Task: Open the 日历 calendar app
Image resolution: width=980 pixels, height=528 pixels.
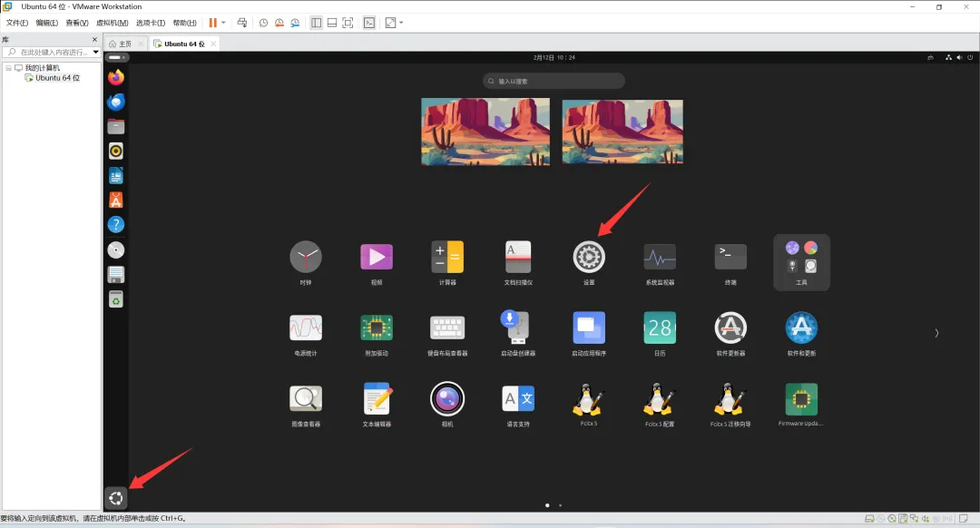Action: click(x=660, y=328)
